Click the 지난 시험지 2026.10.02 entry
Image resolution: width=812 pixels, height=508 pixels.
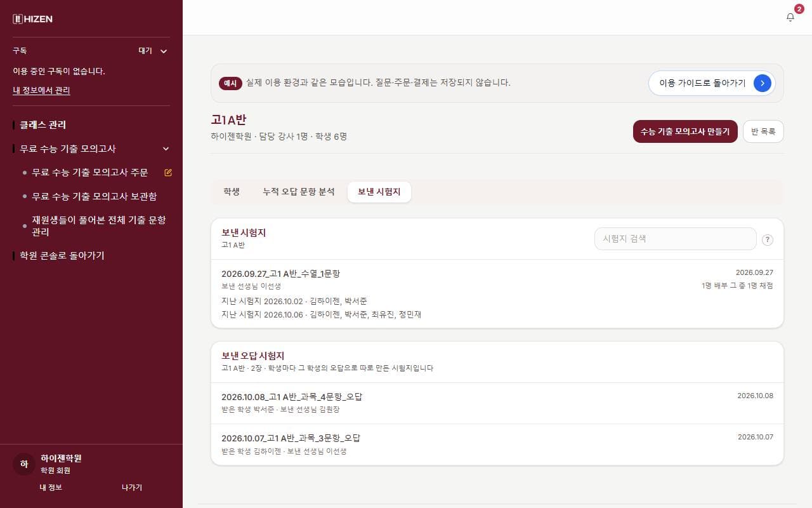[x=294, y=301]
